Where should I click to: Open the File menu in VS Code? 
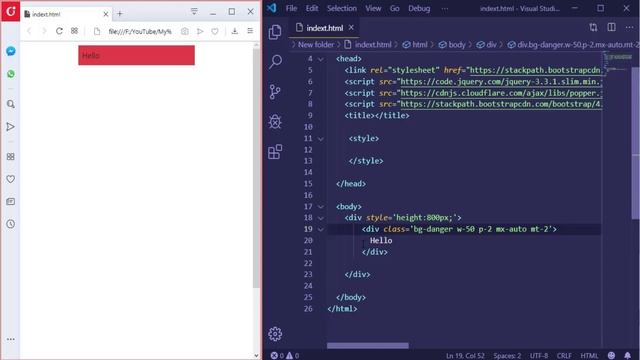pos(291,8)
